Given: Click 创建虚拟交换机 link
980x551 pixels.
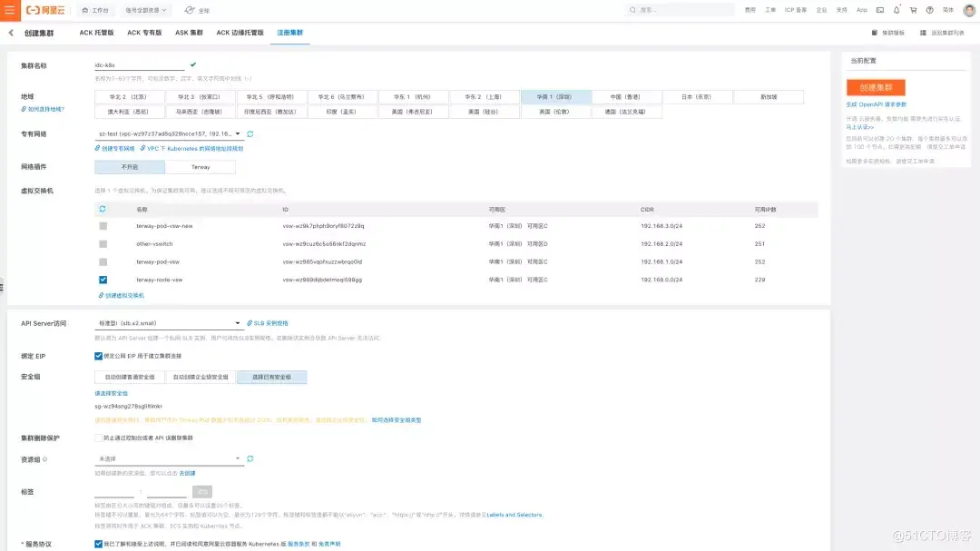Looking at the screenshot, I should 122,295.
